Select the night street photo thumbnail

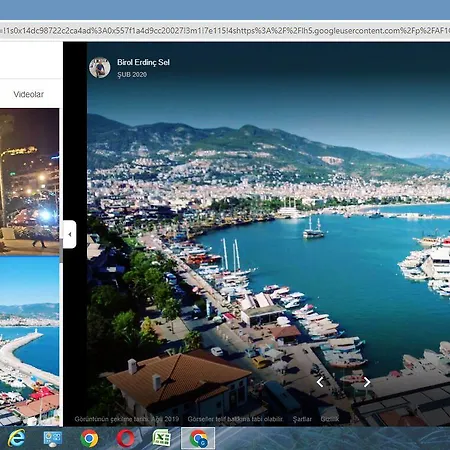pos(29,182)
